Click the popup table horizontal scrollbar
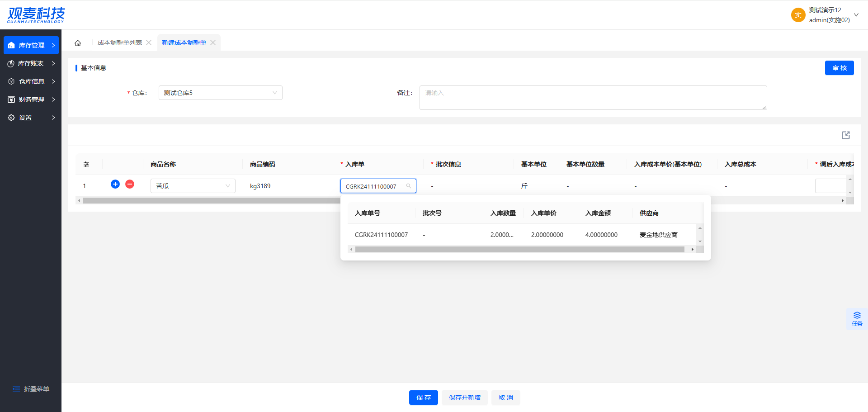Viewport: 868px width, 412px height. click(519, 250)
